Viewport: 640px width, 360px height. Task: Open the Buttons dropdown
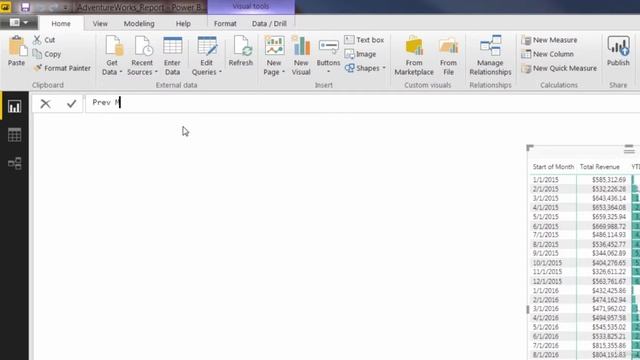coord(328,55)
